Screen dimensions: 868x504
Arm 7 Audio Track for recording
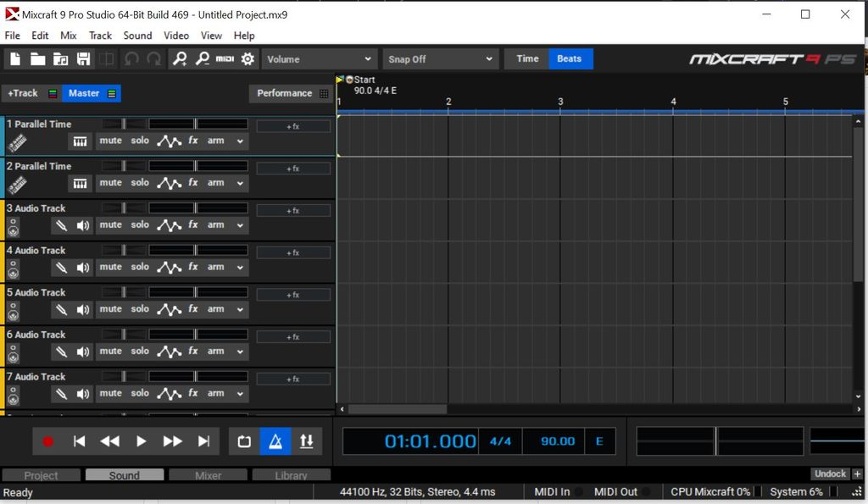[216, 393]
